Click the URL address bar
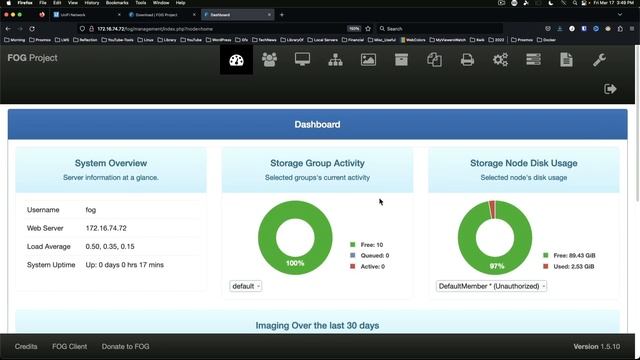640x360 pixels. (220, 29)
